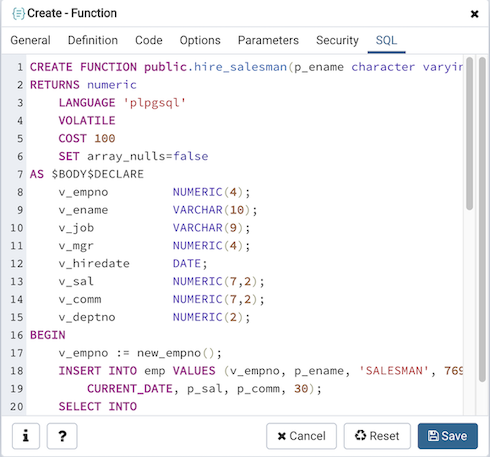Image resolution: width=490 pixels, height=457 pixels.
Task: Click the v_job variable name
Action: pyautogui.click(x=76, y=228)
